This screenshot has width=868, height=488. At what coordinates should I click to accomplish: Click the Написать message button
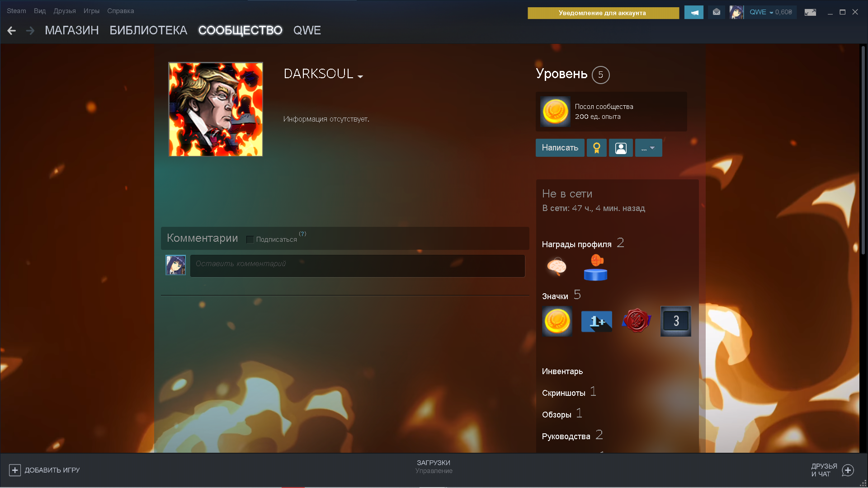(x=560, y=148)
